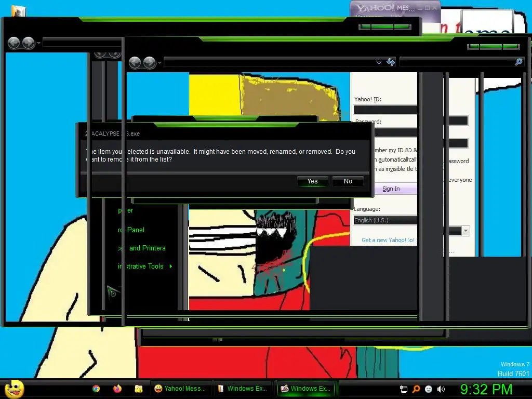Open the English (U.S.) language box

pyautogui.click(x=385, y=220)
